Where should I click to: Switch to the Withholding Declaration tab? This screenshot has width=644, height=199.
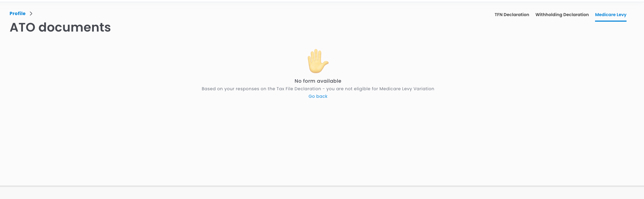[x=562, y=15]
